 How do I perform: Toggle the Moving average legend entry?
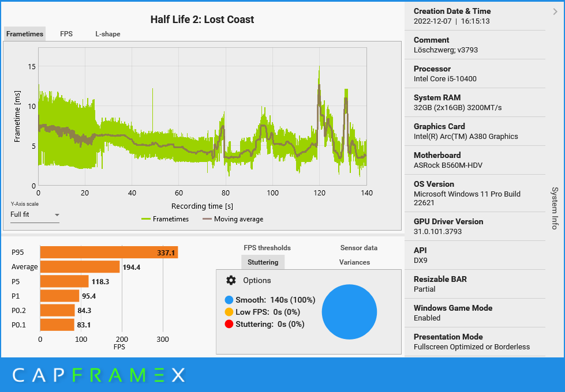233,219
